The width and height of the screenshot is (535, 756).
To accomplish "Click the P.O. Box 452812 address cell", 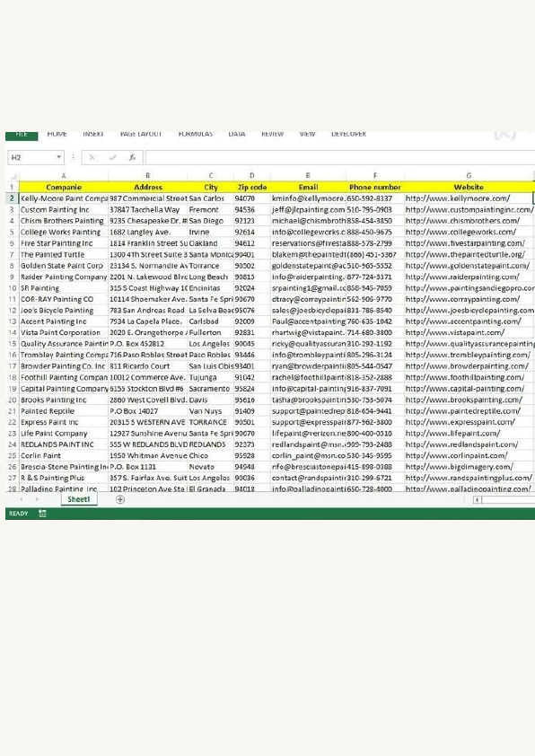I will (147, 344).
